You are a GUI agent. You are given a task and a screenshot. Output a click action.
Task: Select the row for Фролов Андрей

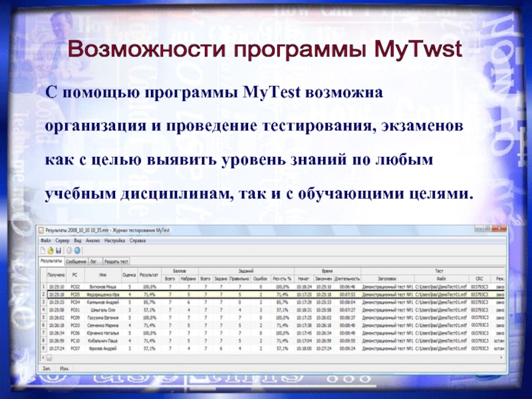pyautogui.click(x=273, y=348)
